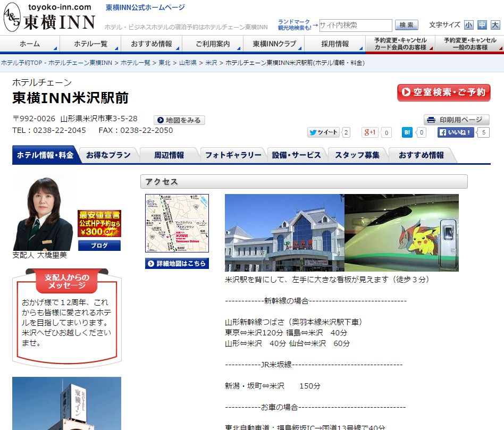Click breadcrumb link 東北
Screen dimensions: 504x430
(165, 63)
